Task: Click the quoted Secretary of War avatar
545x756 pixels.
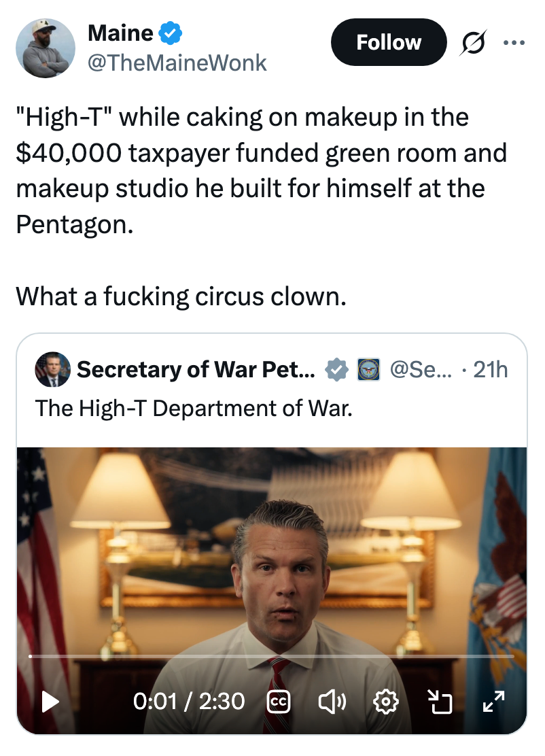Action: pos(52,369)
